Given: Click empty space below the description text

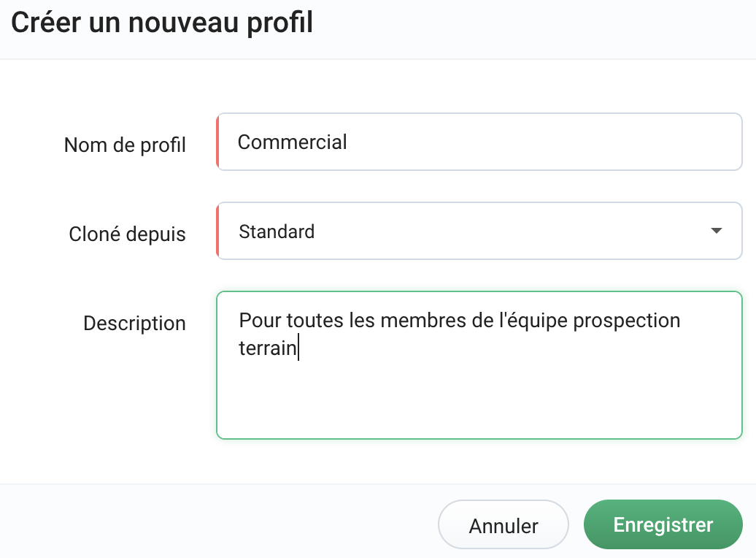Looking at the screenshot, I should point(479,402).
